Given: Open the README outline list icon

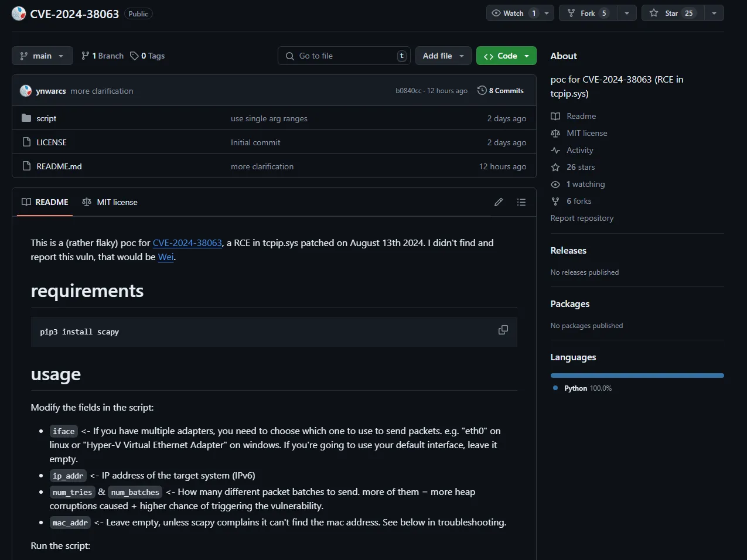Looking at the screenshot, I should (x=521, y=202).
